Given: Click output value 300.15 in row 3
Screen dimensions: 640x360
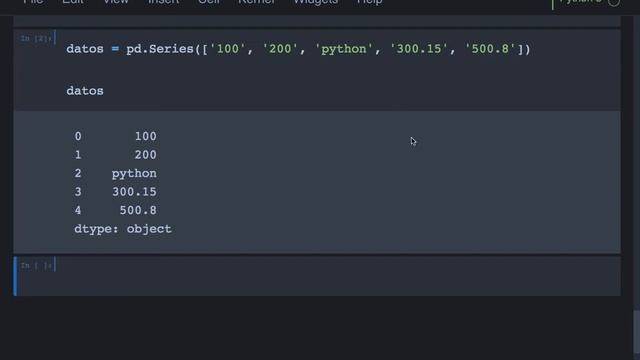Looking at the screenshot, I should pyautogui.click(x=134, y=192).
